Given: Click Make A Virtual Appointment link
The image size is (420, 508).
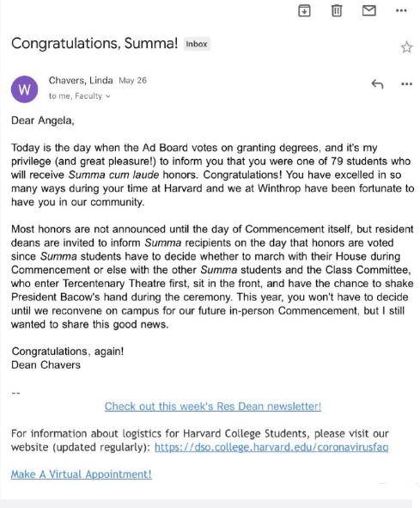Looking at the screenshot, I should pos(82,474).
